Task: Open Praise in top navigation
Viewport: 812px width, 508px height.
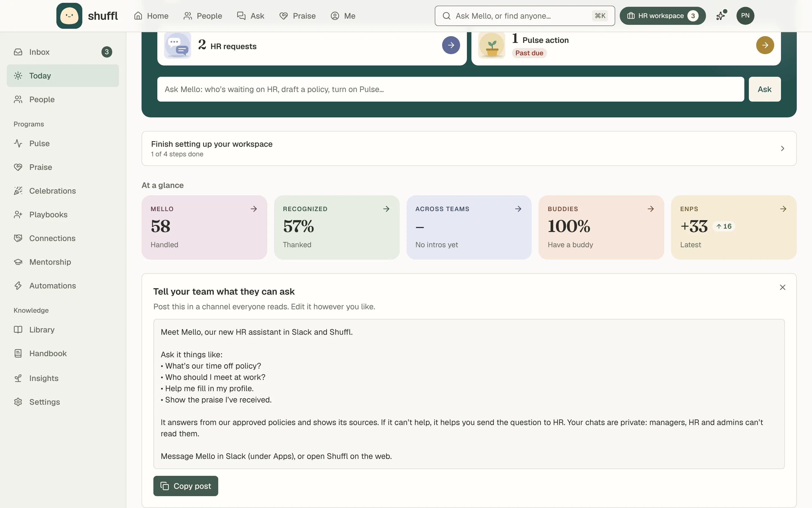Action: (x=298, y=16)
